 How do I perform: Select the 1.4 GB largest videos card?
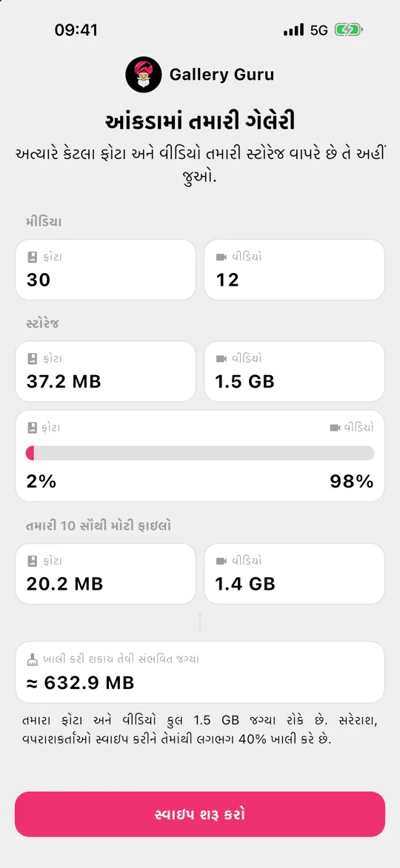(294, 573)
